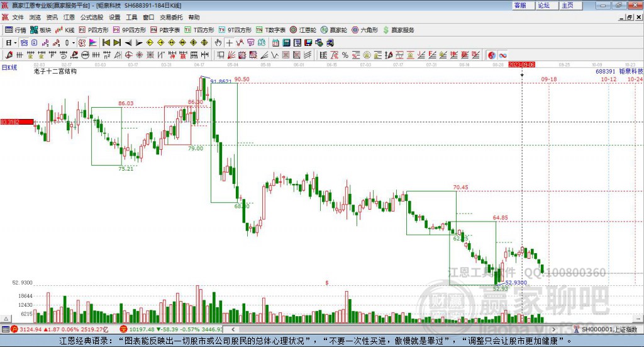Select the red crosshair target tool
The height and width of the screenshot is (347, 644).
pos(128,55)
